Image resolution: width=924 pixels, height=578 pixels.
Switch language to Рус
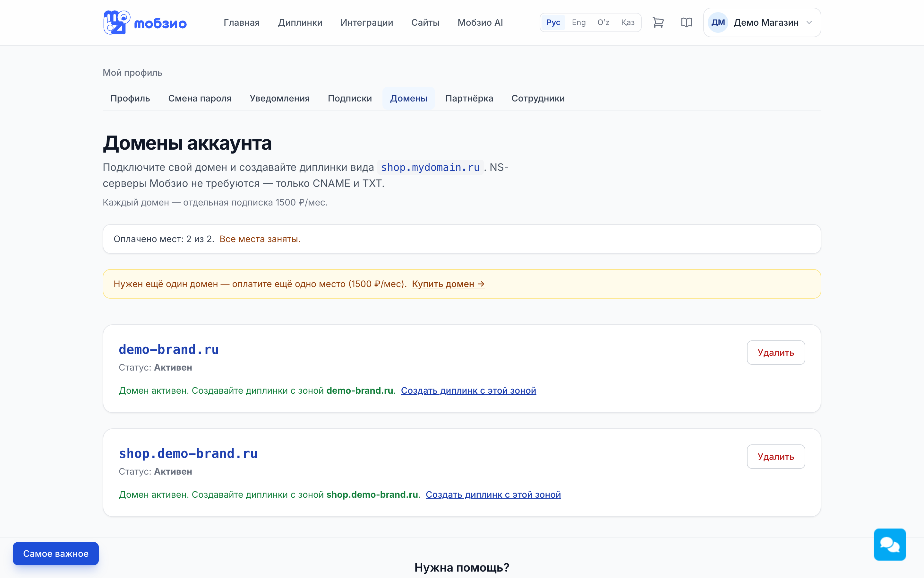click(553, 22)
